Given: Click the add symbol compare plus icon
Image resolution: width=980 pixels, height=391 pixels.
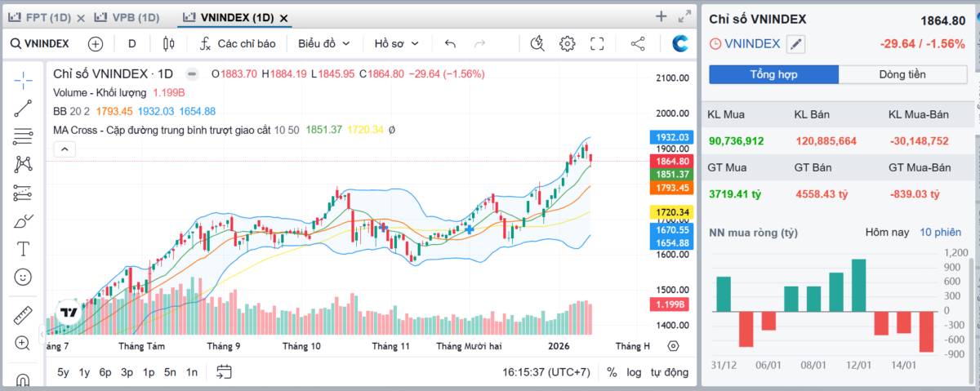Looking at the screenshot, I should pyautogui.click(x=96, y=44).
